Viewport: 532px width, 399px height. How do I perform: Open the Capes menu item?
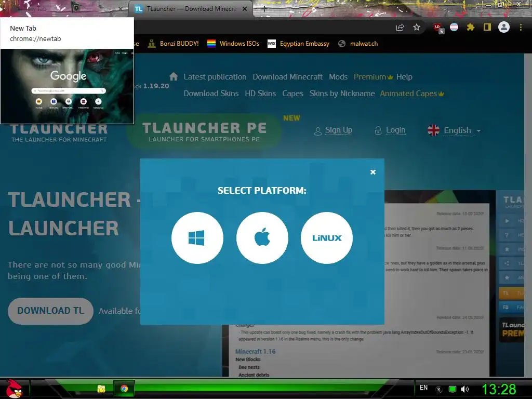[292, 94]
